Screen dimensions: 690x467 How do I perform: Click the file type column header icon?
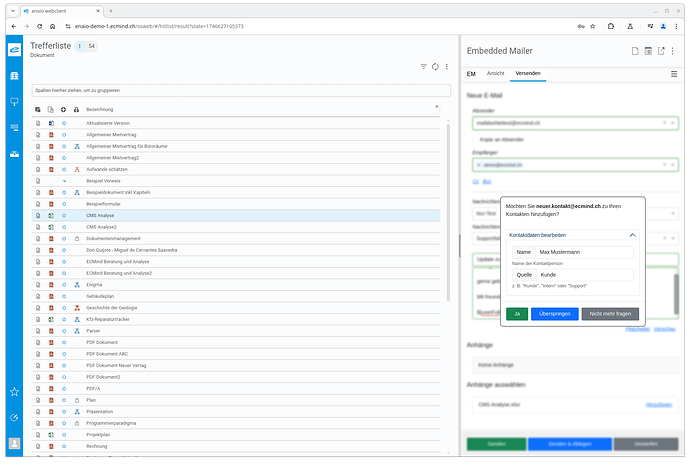coord(51,110)
